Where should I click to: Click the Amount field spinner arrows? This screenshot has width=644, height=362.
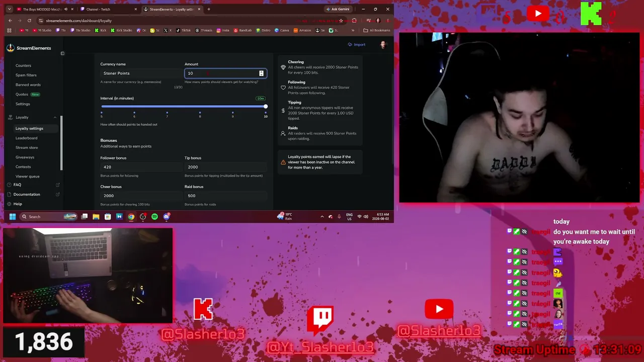(261, 73)
